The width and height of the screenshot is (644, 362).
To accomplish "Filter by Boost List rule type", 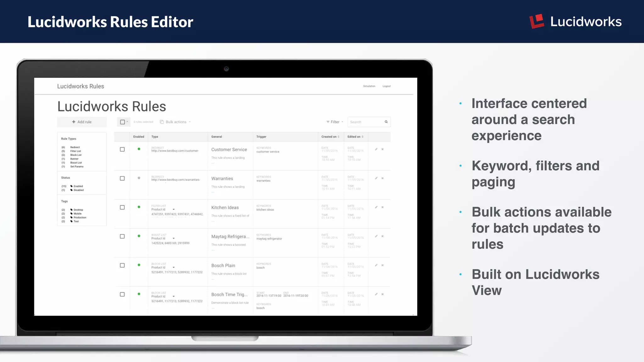I will pos(76,163).
